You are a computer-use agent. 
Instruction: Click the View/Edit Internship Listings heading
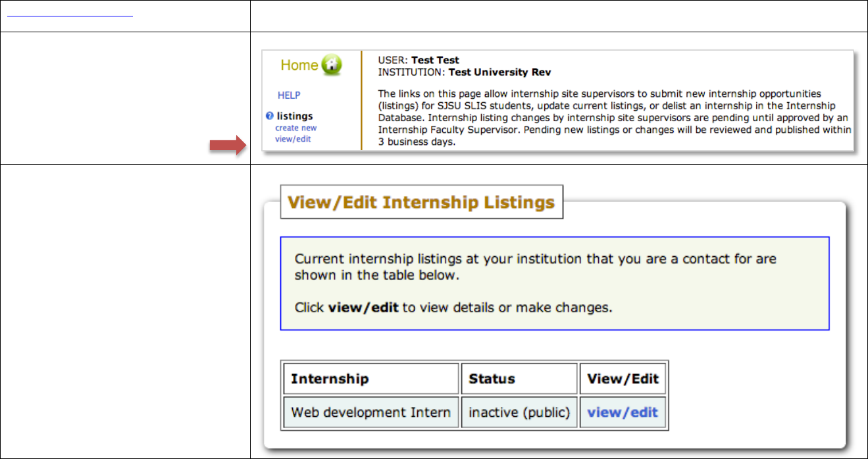click(x=422, y=202)
